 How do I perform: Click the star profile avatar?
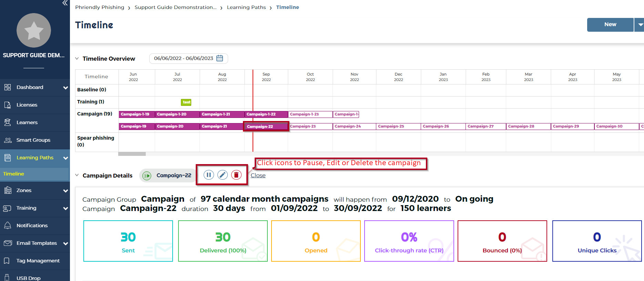point(34,30)
